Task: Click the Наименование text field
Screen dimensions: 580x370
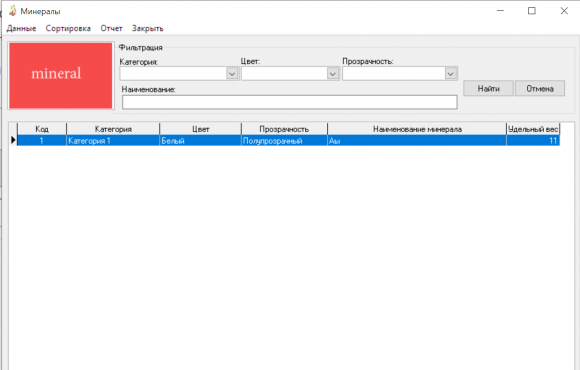Action: [290, 102]
